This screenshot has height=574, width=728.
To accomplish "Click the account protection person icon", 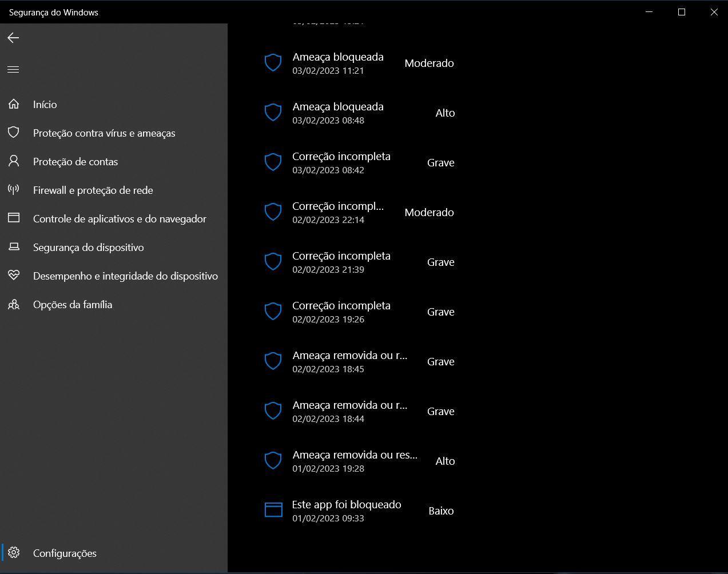I will click(14, 161).
